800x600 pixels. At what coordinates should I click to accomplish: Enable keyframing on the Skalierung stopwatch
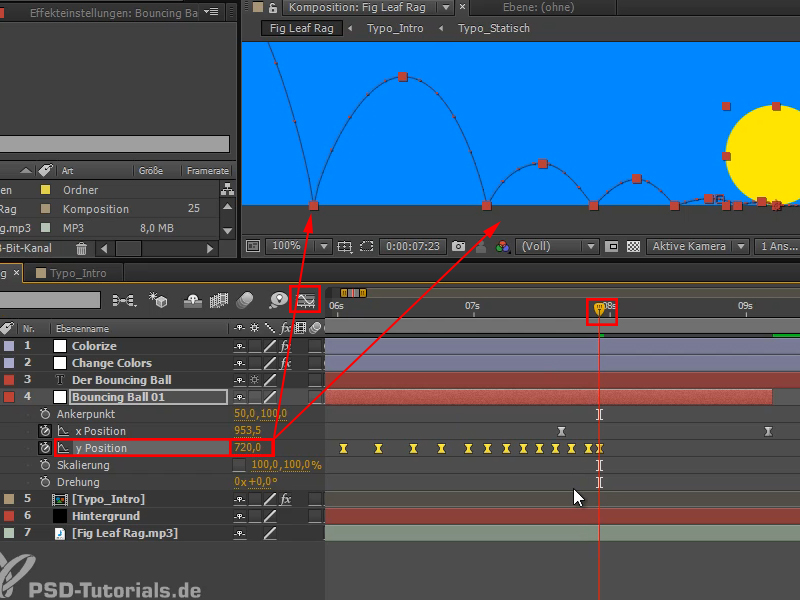(45, 464)
